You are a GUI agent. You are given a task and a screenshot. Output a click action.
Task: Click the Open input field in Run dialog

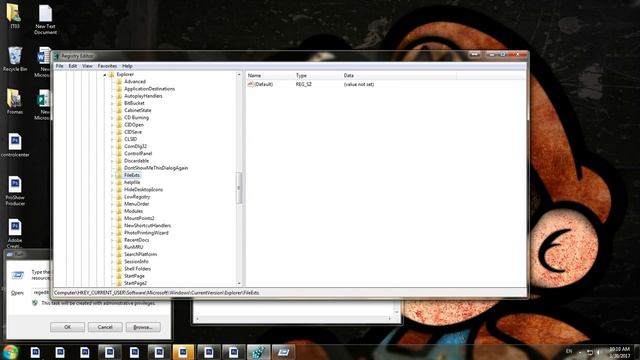pyautogui.click(x=41, y=293)
